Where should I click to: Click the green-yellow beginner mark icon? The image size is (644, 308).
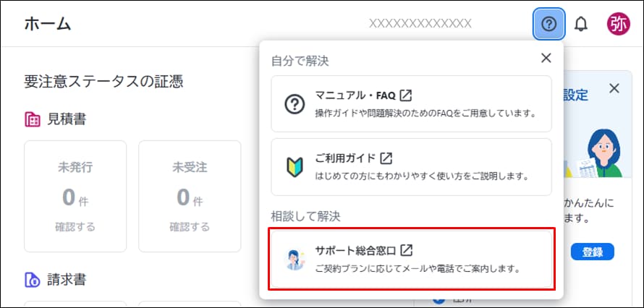295,167
